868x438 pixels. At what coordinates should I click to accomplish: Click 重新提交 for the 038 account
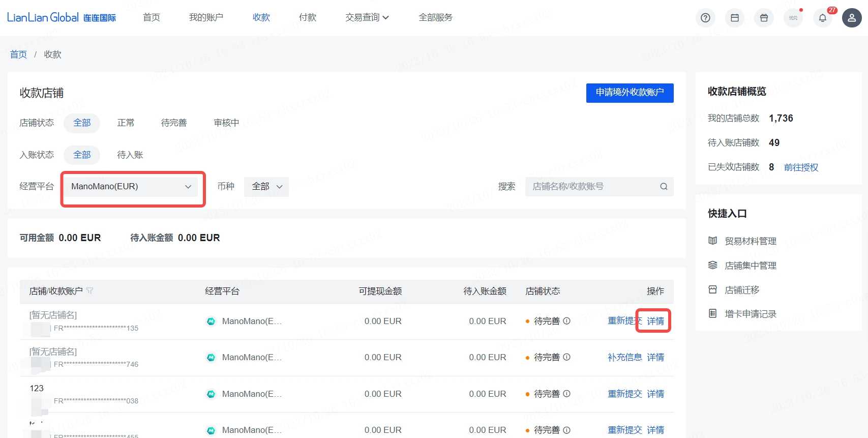click(625, 394)
